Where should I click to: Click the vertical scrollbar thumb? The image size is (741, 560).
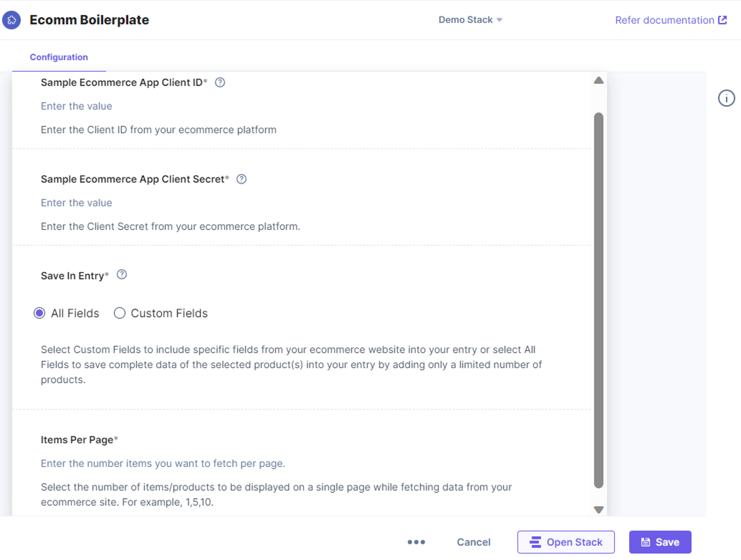tap(598, 300)
